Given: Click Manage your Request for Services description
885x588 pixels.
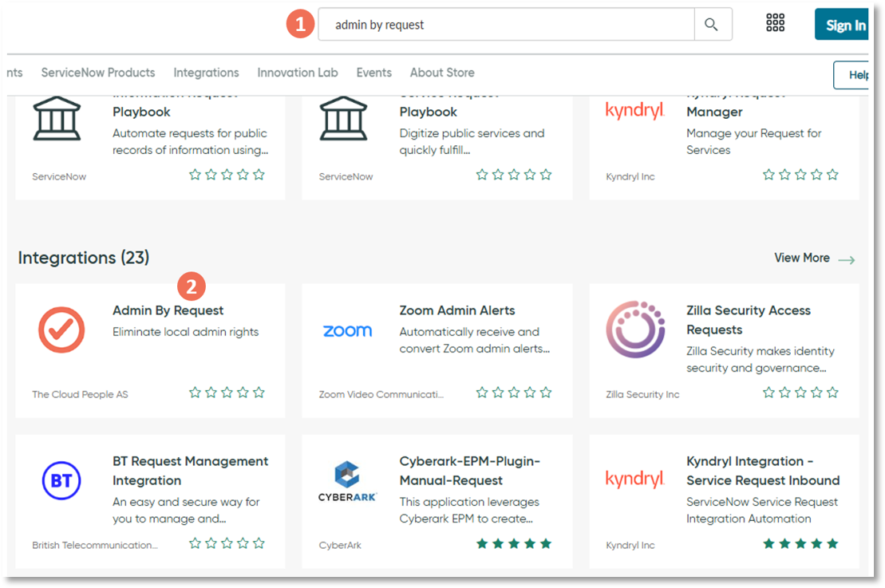Looking at the screenshot, I should 753,142.
